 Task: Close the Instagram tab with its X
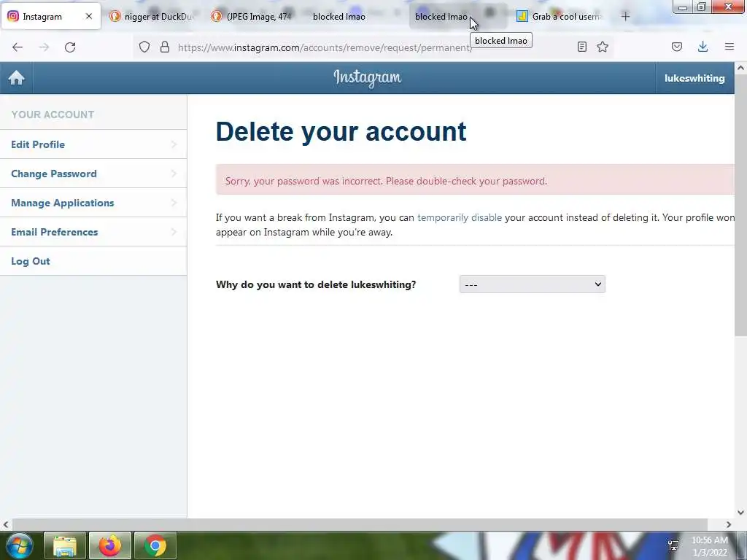pyautogui.click(x=89, y=16)
